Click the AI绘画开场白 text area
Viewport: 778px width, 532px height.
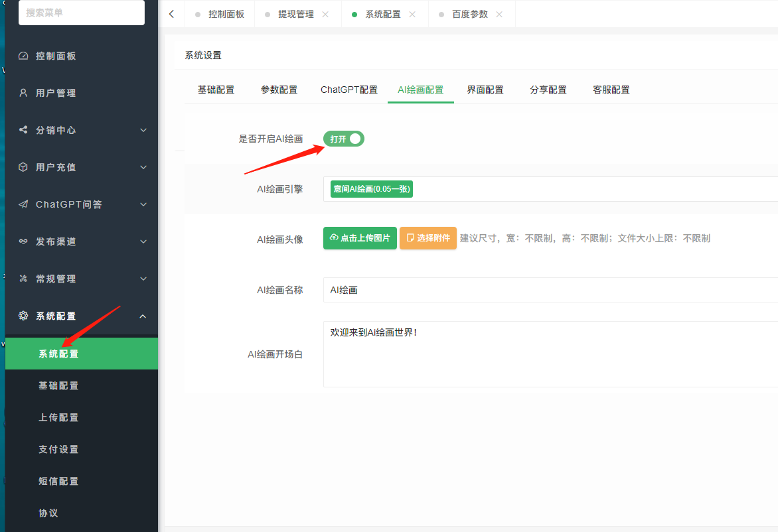(550, 354)
